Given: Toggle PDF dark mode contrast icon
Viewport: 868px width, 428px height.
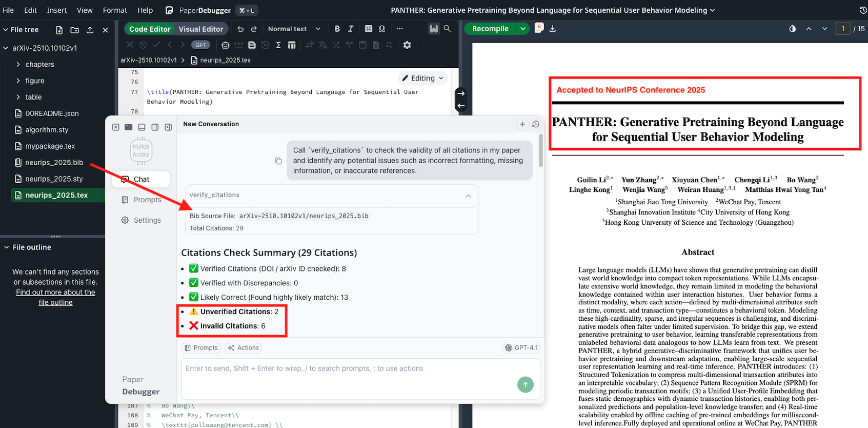Looking at the screenshot, I should 793,29.
